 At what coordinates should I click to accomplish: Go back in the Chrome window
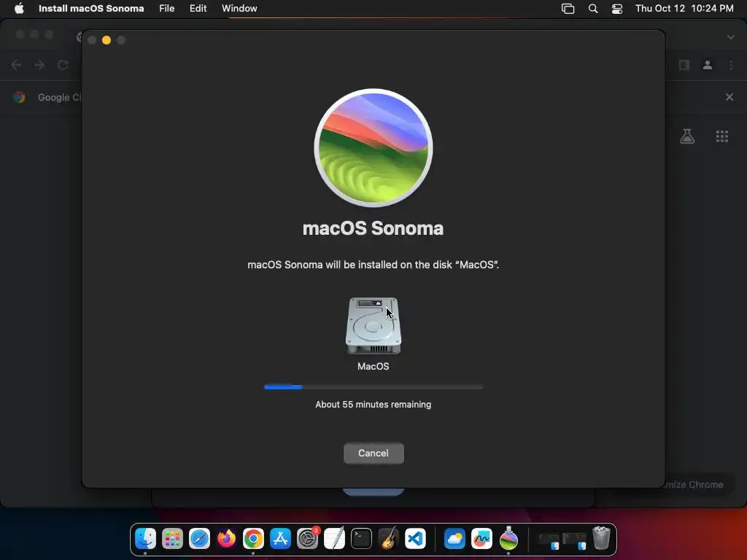(16, 65)
